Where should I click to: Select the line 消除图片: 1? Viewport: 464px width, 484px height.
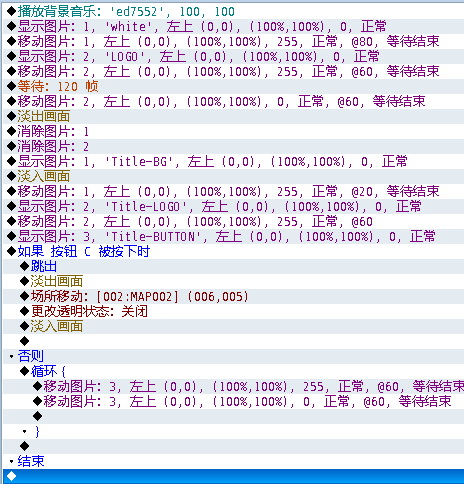[x=233, y=132]
